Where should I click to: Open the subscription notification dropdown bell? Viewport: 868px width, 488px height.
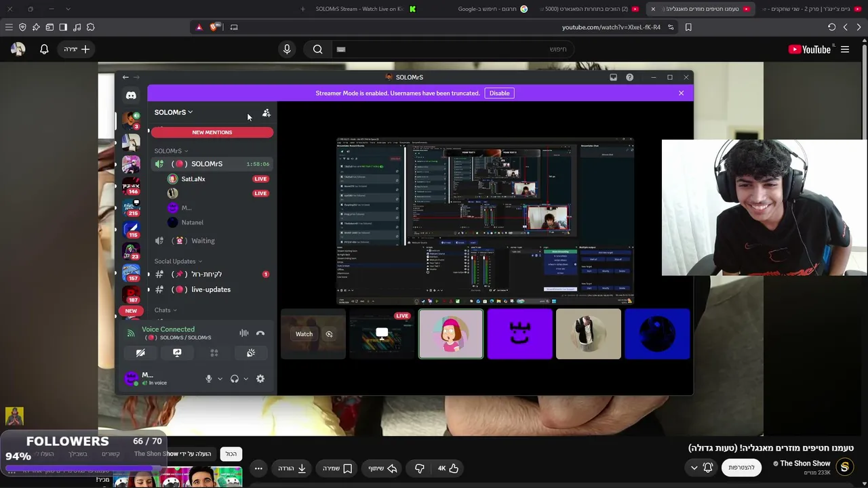(x=701, y=468)
